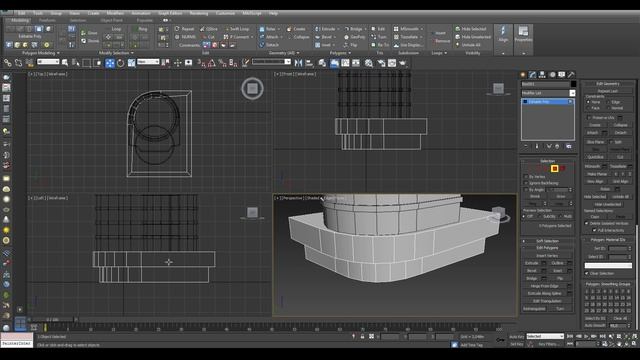
Task: Toggle Clear Selection checkbox
Action: (587, 273)
